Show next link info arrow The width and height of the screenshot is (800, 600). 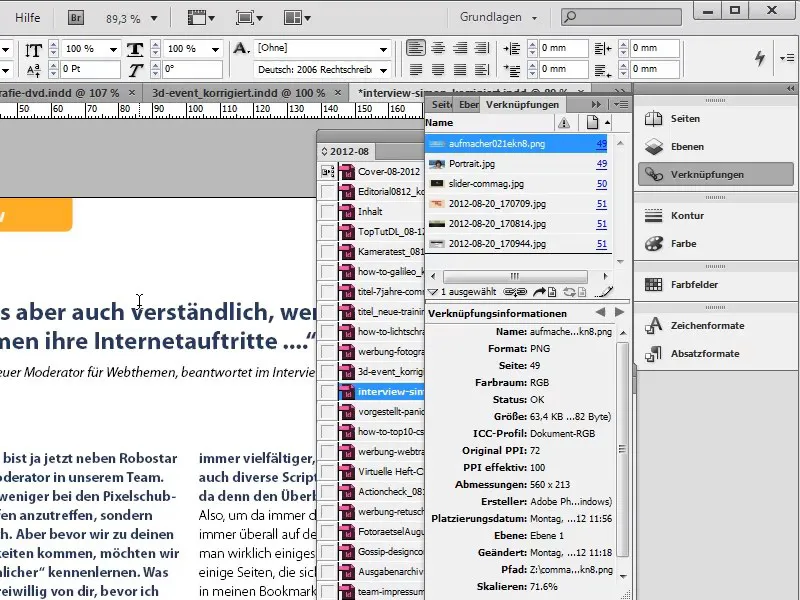pos(619,312)
